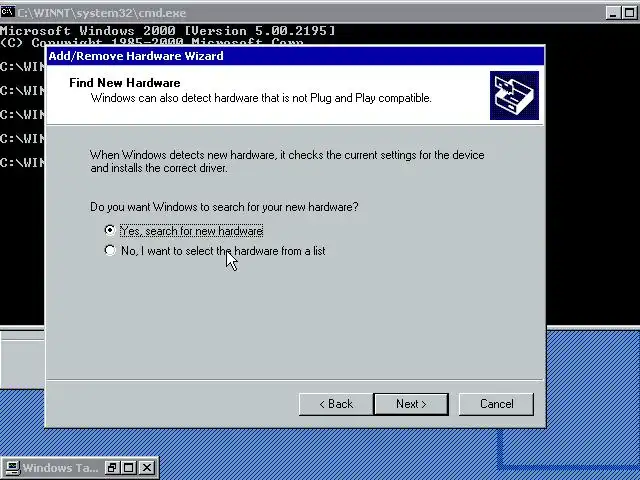
Task: Go back with the Back button
Action: (x=336, y=404)
